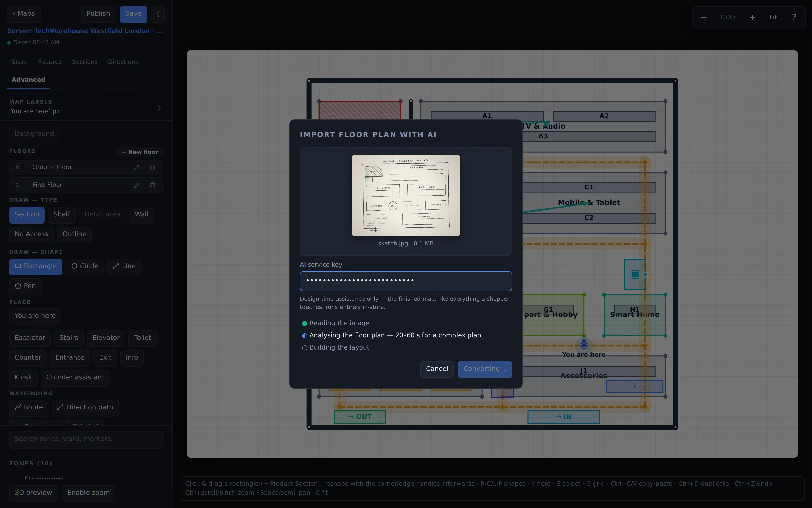Click the elevator marker on the map

(x=634, y=274)
